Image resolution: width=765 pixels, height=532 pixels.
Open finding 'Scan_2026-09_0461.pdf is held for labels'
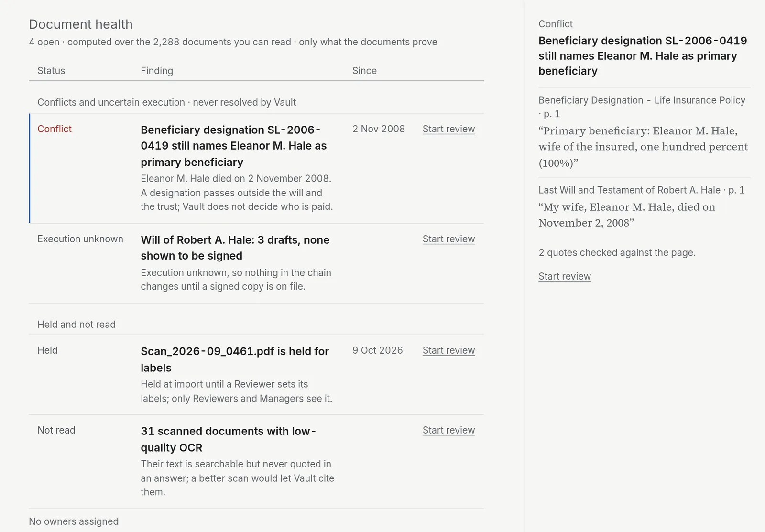235,359
